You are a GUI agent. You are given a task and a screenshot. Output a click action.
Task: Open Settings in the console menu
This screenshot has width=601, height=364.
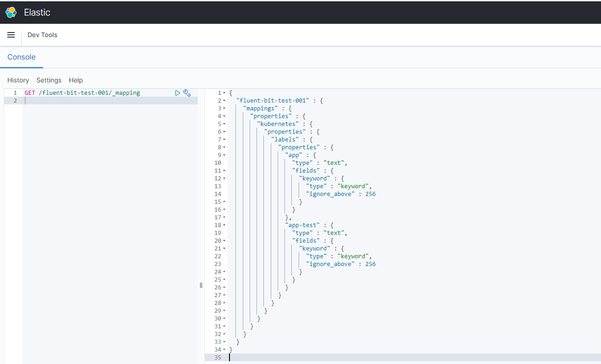pyautogui.click(x=49, y=80)
